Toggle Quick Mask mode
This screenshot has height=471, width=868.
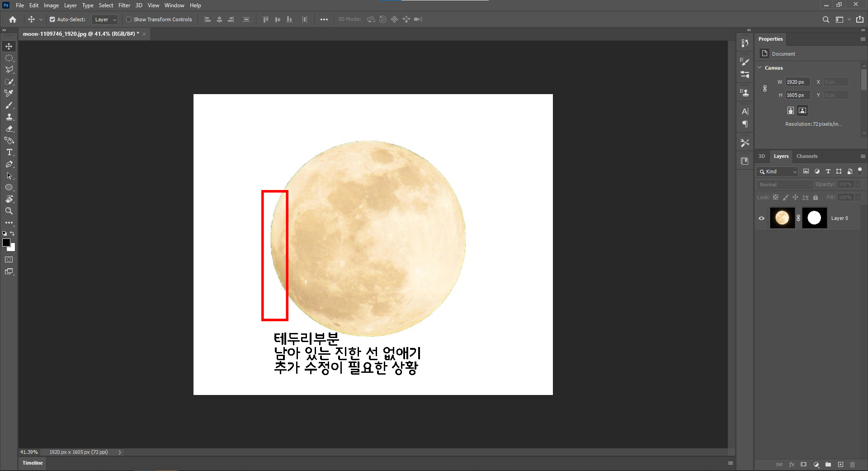point(9,260)
